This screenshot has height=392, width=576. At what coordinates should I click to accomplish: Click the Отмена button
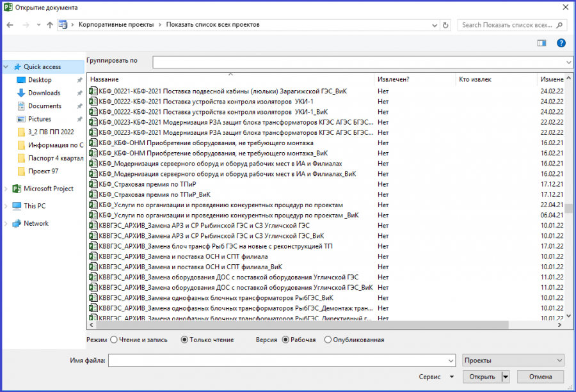pos(540,377)
